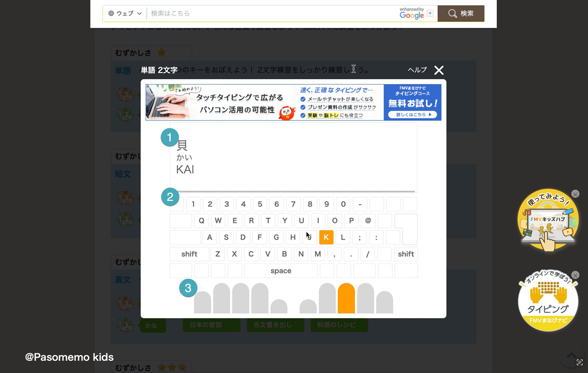Image resolution: width=588 pixels, height=373 pixels.
Task: Click the colon key
Action: point(376,237)
